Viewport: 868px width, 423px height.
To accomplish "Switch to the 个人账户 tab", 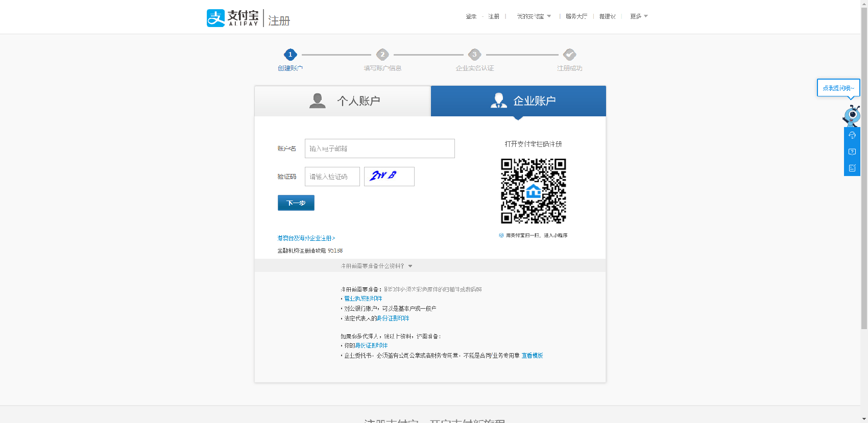I will tap(343, 101).
